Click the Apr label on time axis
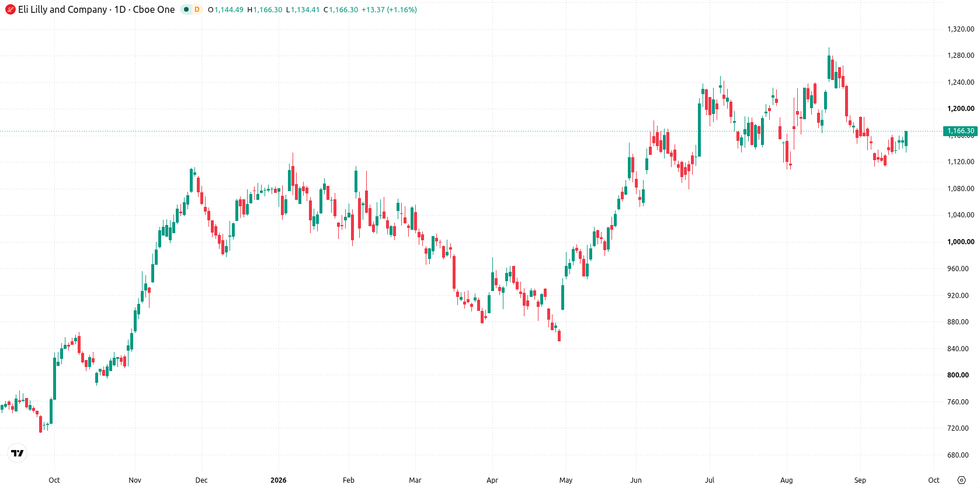This screenshot has width=980, height=488. coord(492,480)
